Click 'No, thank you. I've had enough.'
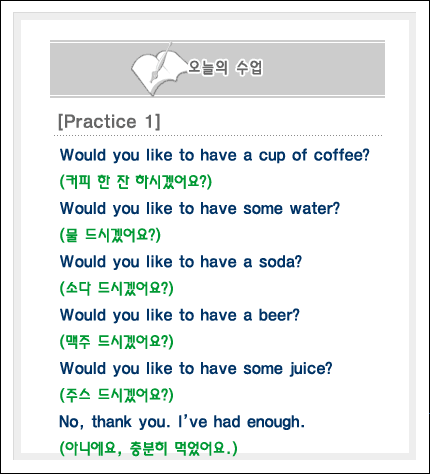Viewport: 430px width, 474px height. pyautogui.click(x=182, y=422)
